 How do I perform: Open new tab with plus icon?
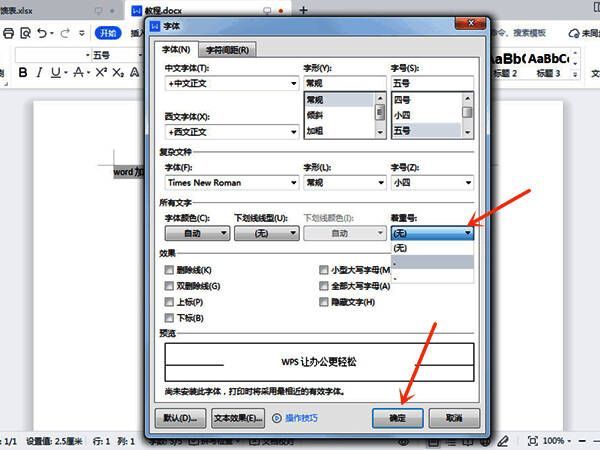pos(303,10)
